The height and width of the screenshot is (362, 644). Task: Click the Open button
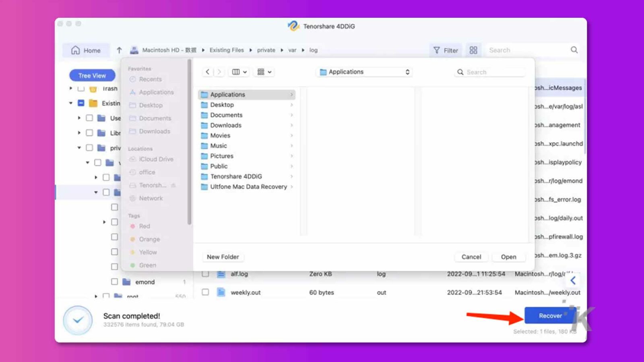(508, 257)
